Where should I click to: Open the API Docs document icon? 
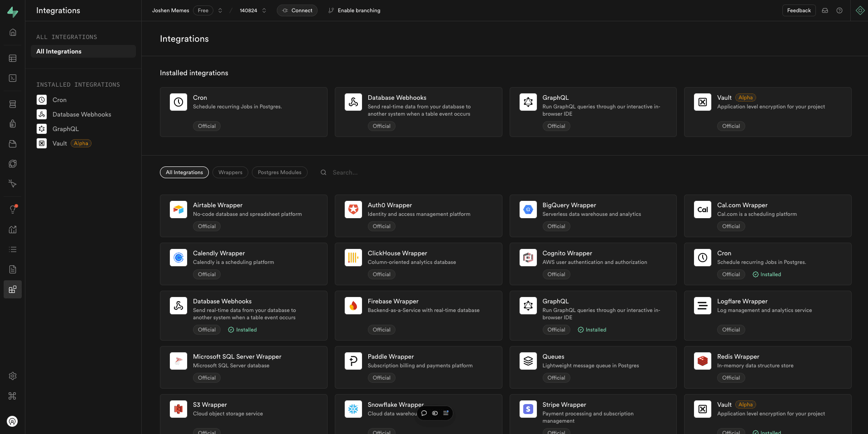pyautogui.click(x=13, y=269)
